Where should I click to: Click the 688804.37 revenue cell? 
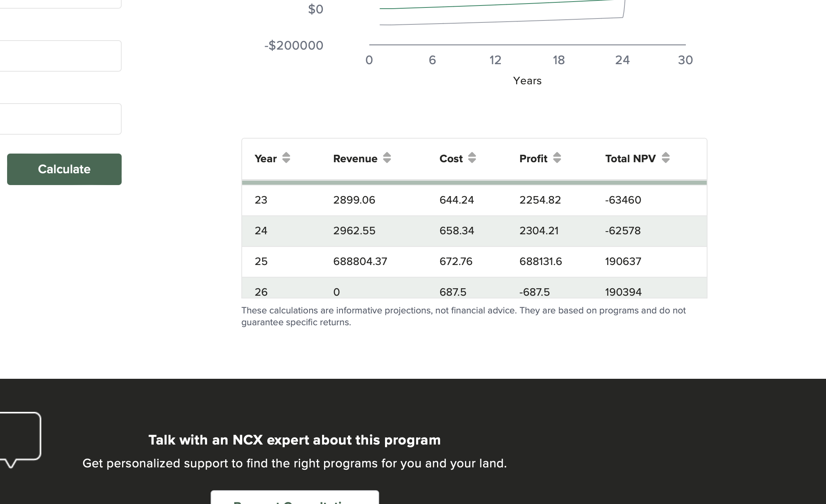click(x=360, y=261)
